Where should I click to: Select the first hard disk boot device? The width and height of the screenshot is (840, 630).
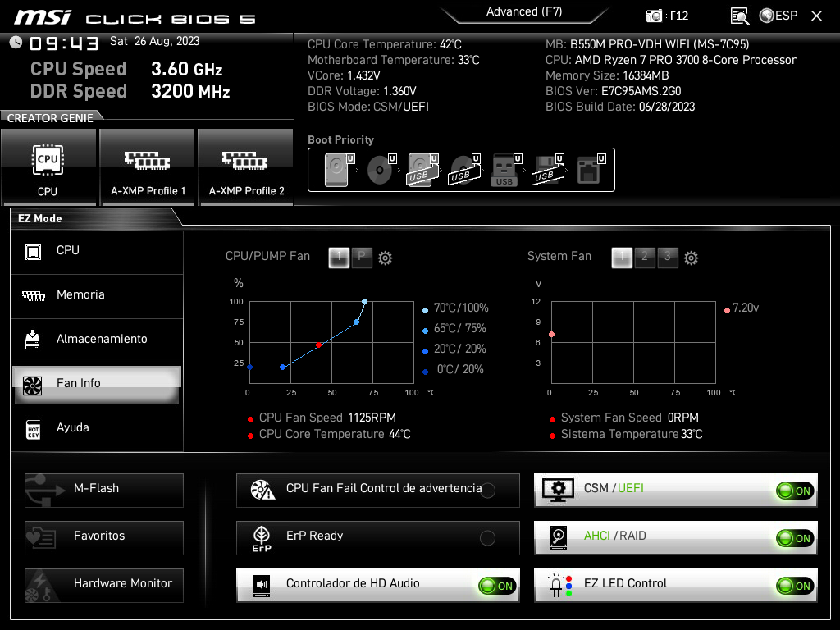coord(339,170)
